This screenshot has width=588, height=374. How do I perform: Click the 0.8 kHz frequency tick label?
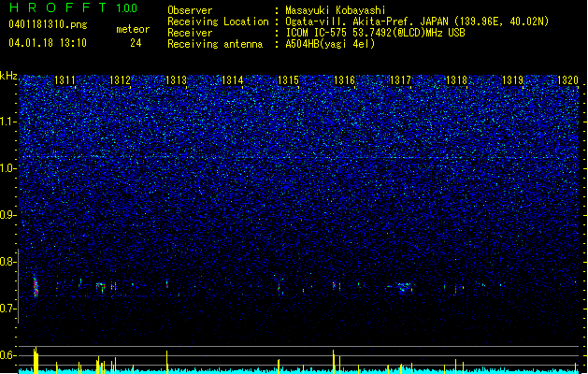[x=8, y=262]
